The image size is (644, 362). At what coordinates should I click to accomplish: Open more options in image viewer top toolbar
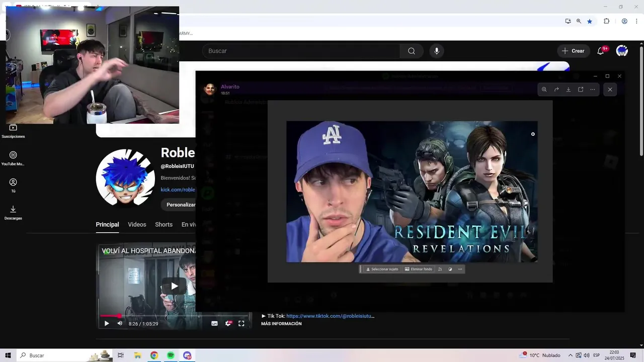(x=593, y=89)
